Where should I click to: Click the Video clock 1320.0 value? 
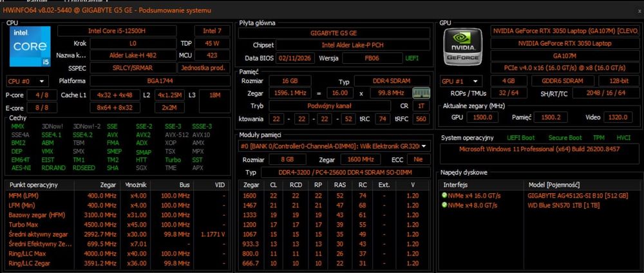tap(618, 117)
